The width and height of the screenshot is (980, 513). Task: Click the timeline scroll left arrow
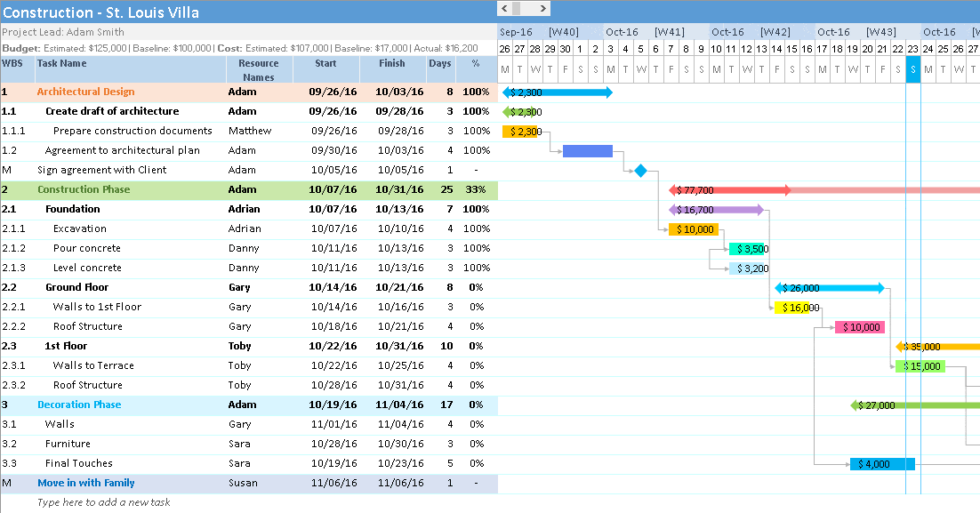tap(504, 9)
